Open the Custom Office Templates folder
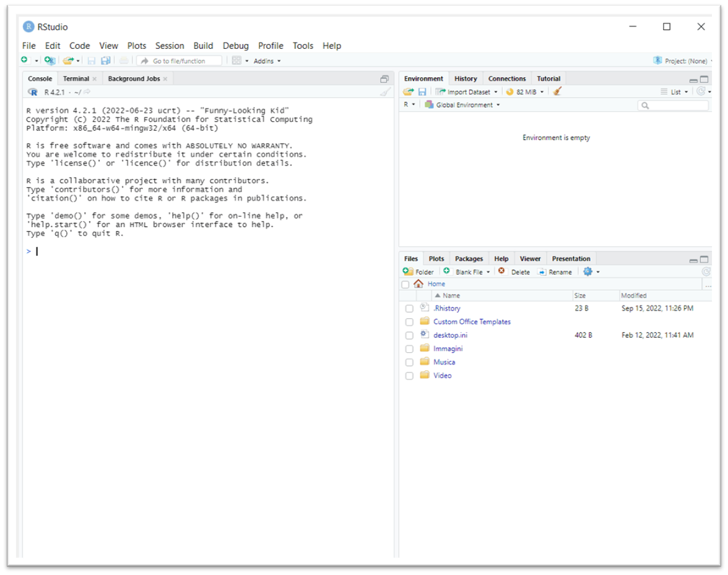Screen dimensions: 728x575 click(472, 322)
